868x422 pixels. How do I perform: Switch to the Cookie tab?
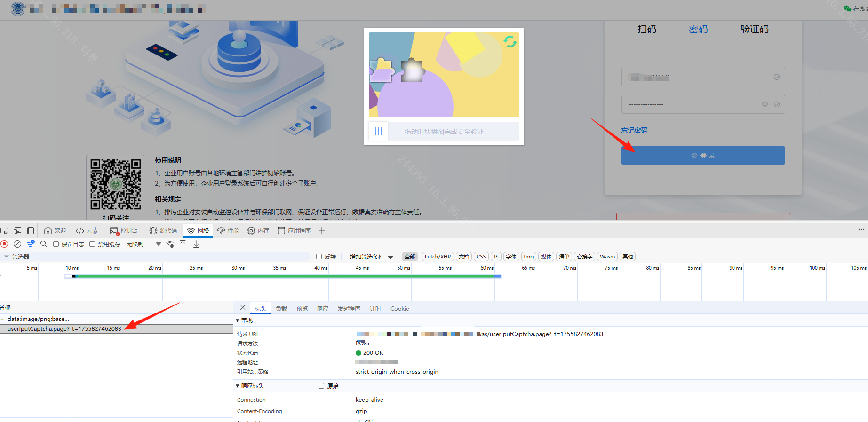tap(400, 309)
